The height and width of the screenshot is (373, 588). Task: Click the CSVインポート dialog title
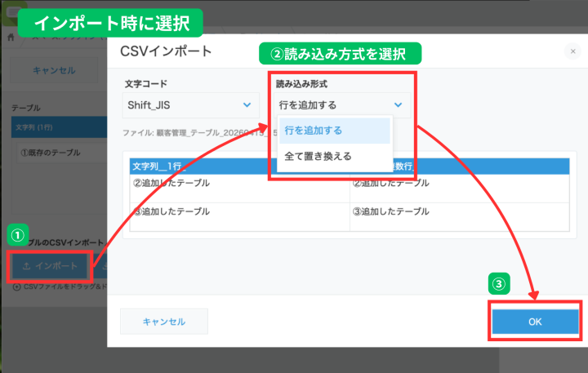(x=166, y=51)
